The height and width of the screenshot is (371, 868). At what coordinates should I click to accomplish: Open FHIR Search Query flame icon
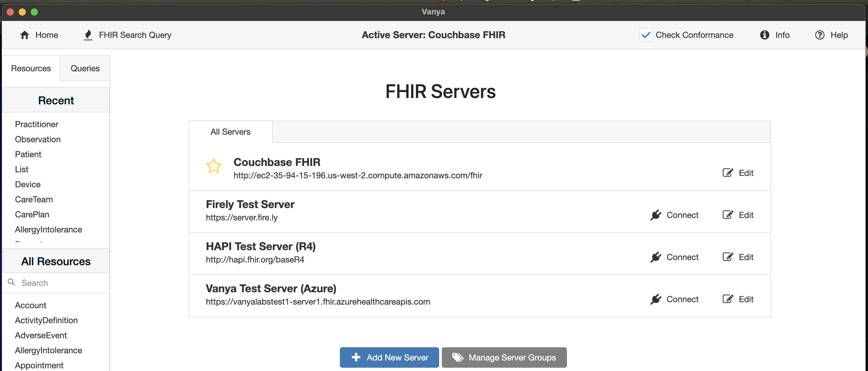(88, 35)
